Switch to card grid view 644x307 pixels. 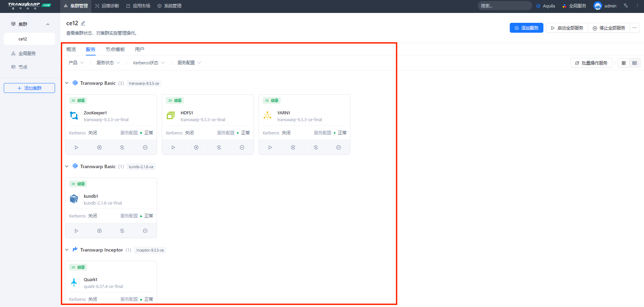click(624, 63)
